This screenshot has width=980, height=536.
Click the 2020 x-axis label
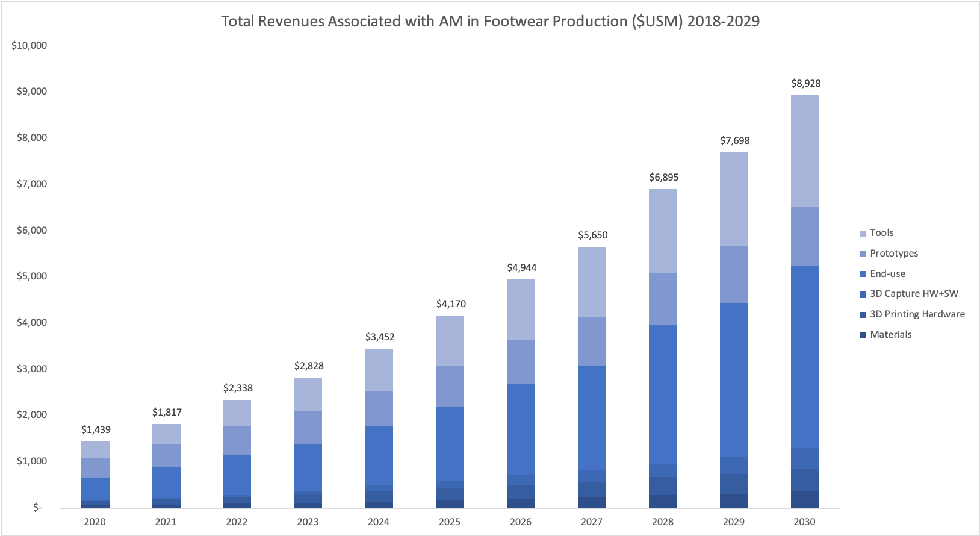point(95,522)
